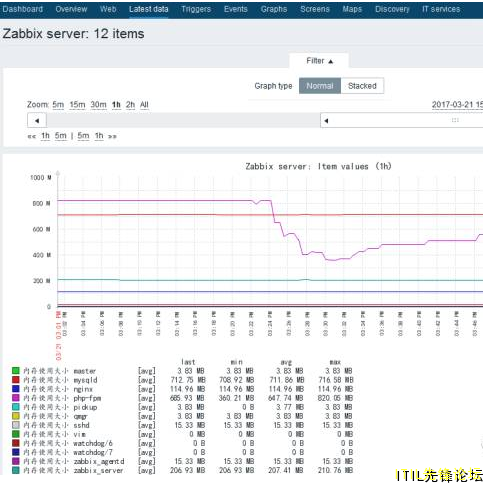Viewport: 483px width, 486px height.
Task: Go to the Overview tab
Action: (71, 9)
